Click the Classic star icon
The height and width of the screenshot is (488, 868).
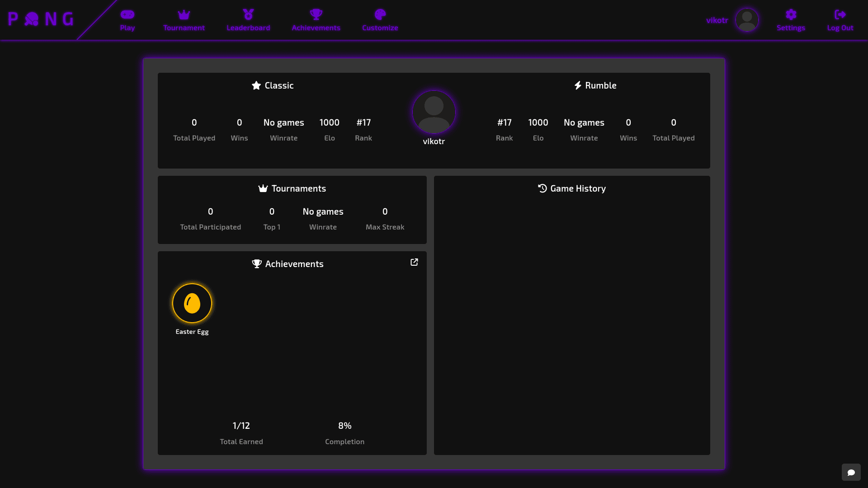[256, 85]
